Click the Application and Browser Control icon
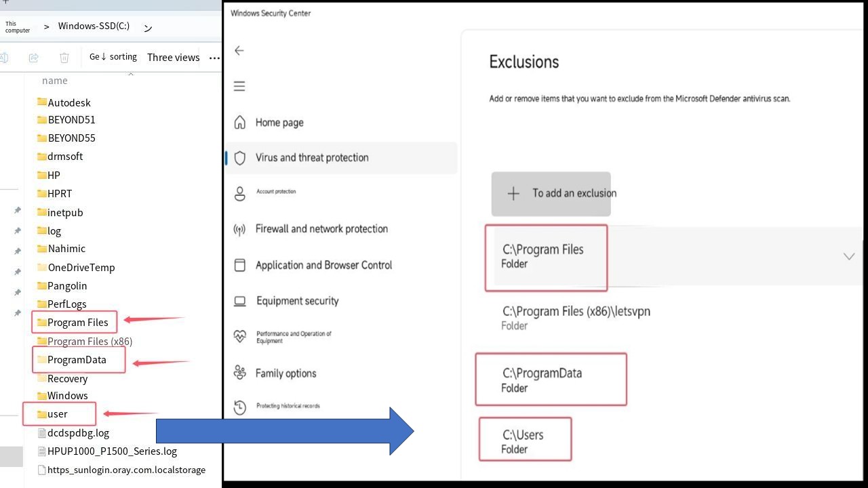The image size is (868, 488). pyautogui.click(x=239, y=265)
